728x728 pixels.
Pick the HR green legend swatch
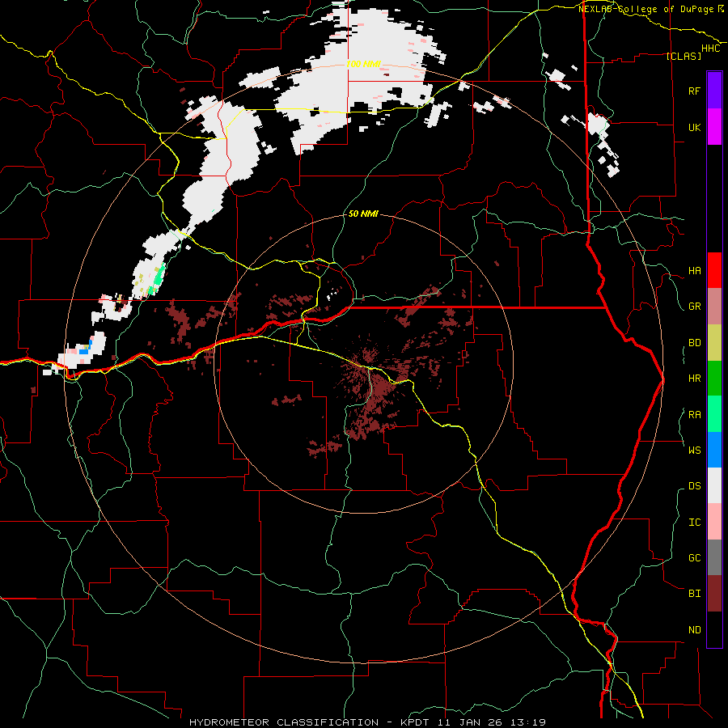point(714,379)
